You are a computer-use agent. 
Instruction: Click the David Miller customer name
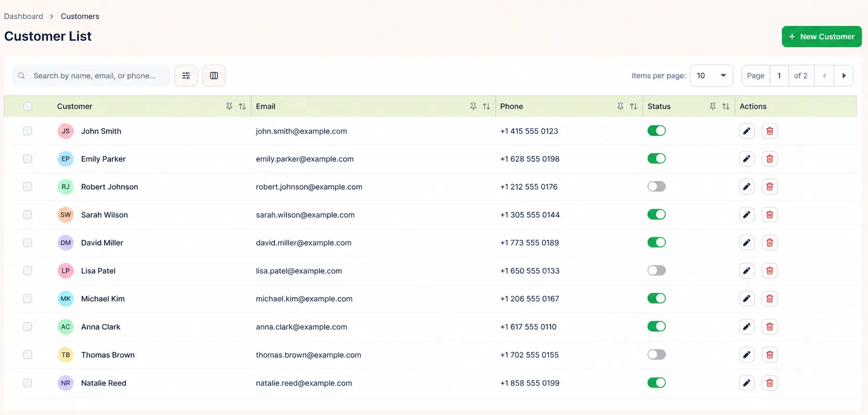click(x=102, y=243)
